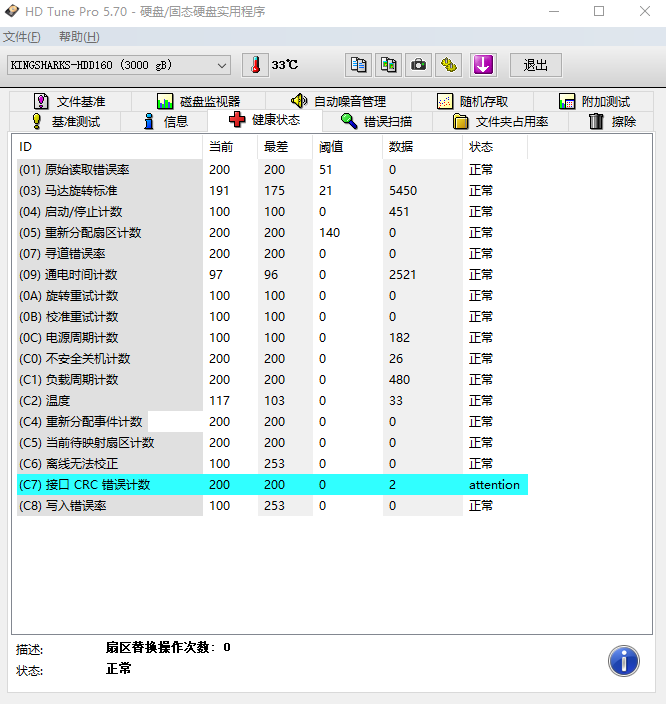Switch to the 错误扫描 tab
Image resolution: width=666 pixels, height=704 pixels.
(374, 121)
